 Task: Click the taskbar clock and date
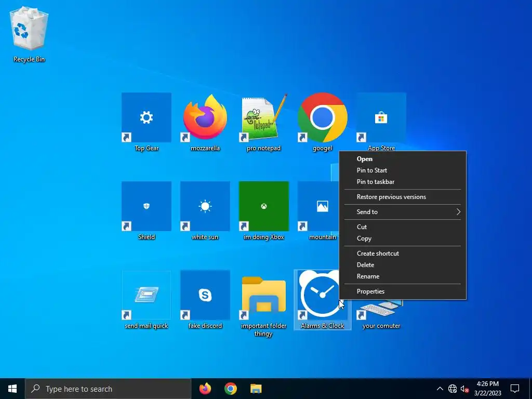[x=487, y=389]
